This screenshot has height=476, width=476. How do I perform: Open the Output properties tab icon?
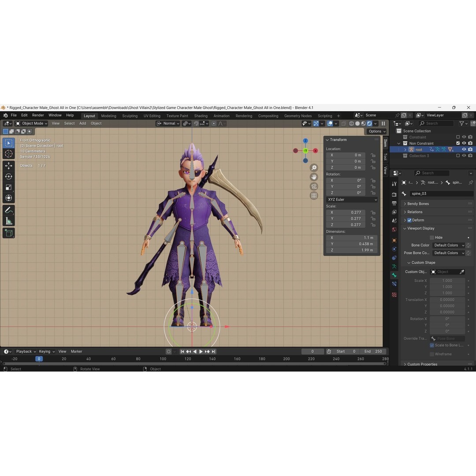coord(394,203)
